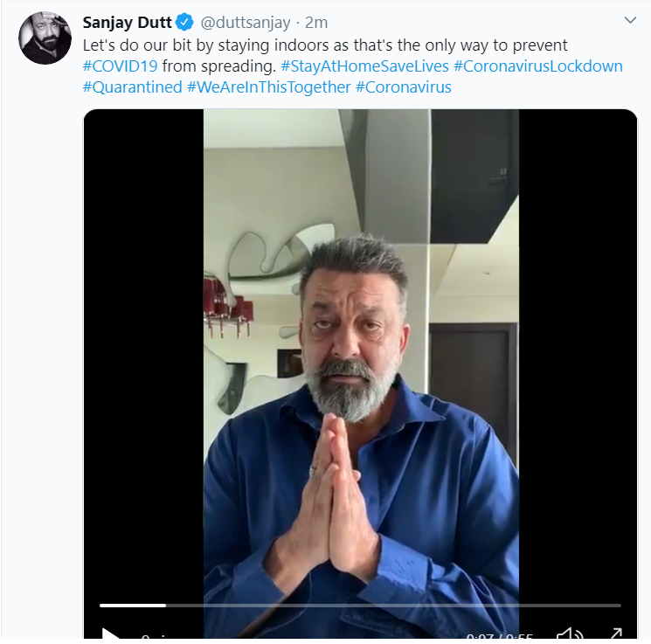Image resolution: width=651 pixels, height=644 pixels.
Task: Click the #StayAtHomeSaveLives hashtag
Action: click(364, 66)
